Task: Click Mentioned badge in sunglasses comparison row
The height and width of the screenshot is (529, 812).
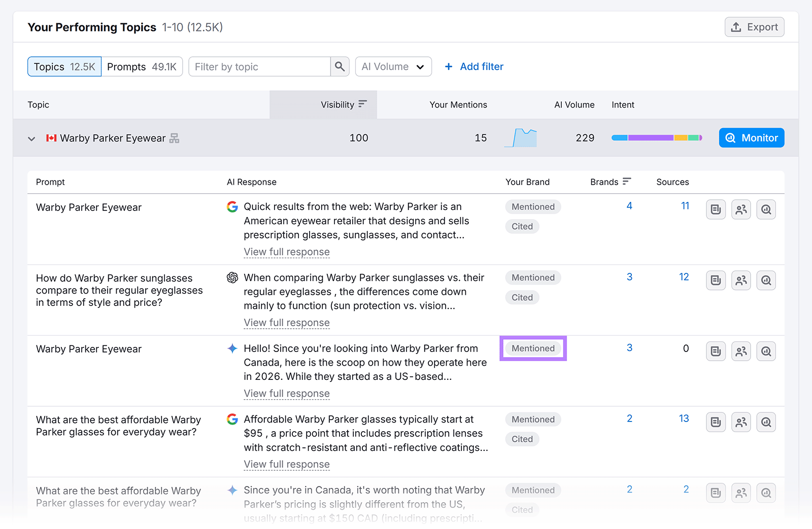Action: [533, 277]
